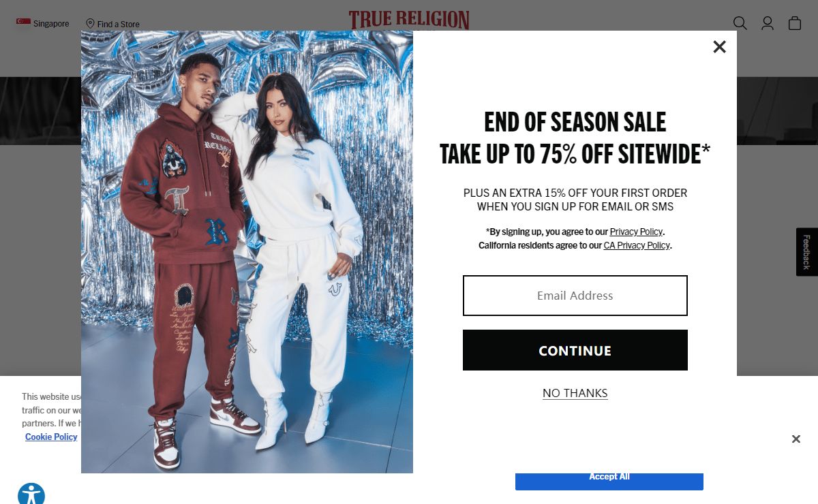The width and height of the screenshot is (818, 504).
Task: Open the Cookie Policy link
Action: 51,437
